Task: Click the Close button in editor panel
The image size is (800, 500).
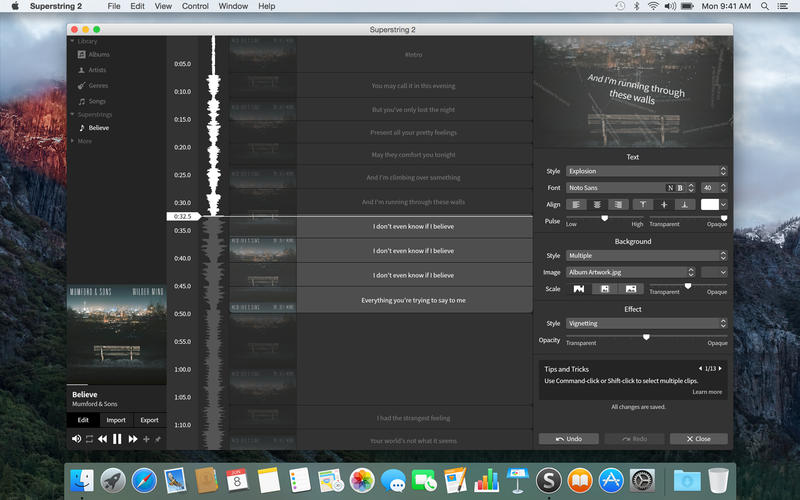Action: (x=698, y=439)
